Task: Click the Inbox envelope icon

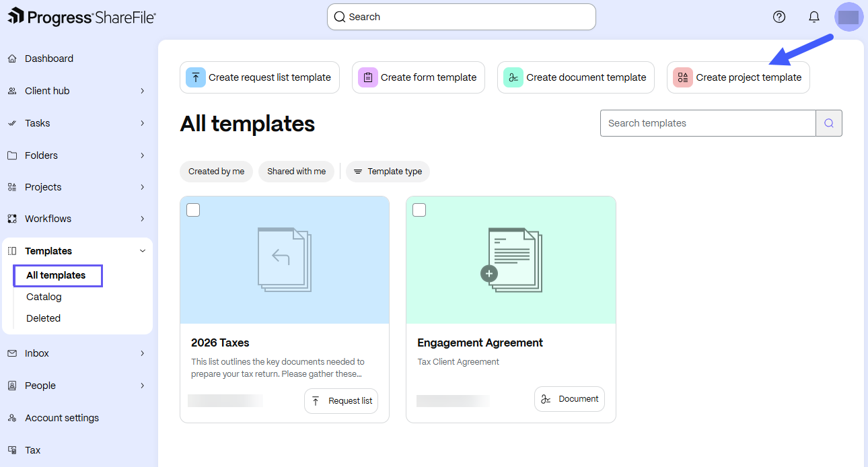Action: pyautogui.click(x=12, y=353)
